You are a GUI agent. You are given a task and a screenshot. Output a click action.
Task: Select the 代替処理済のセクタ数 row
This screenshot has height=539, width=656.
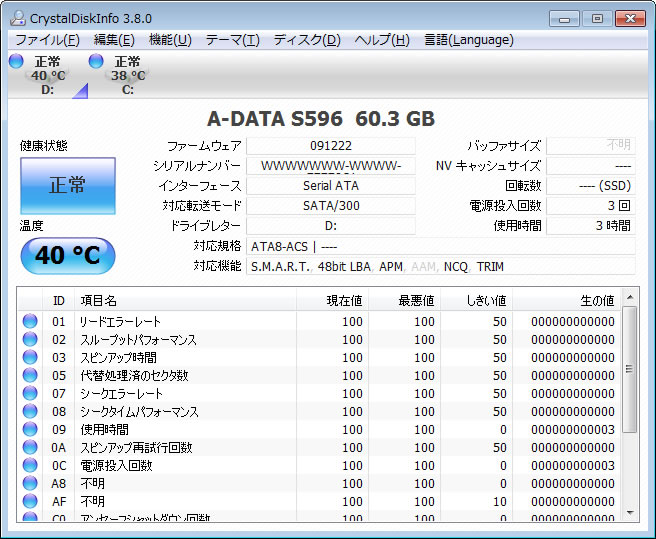pos(320,375)
